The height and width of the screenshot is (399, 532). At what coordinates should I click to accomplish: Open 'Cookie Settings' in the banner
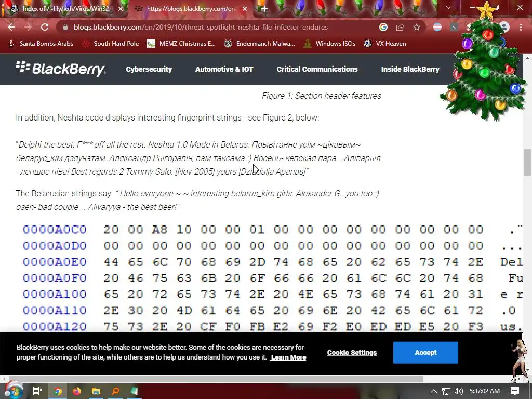coord(352,353)
